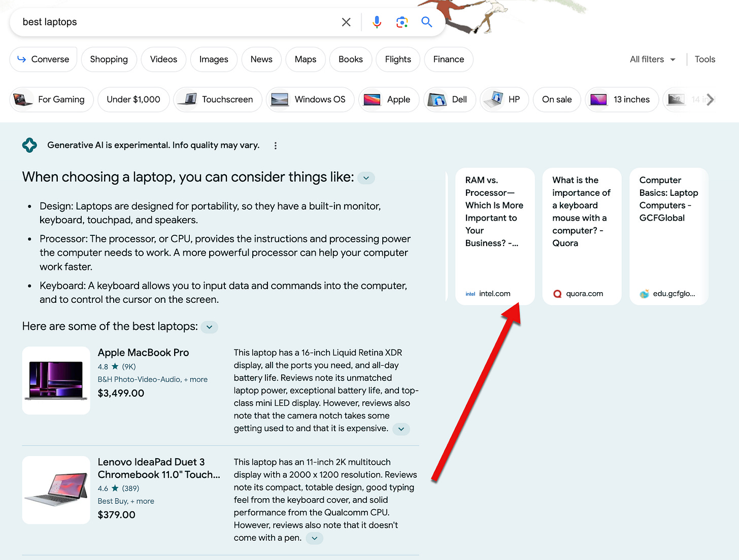The width and height of the screenshot is (739, 560).
Task: Click the Apple MacBook Pro product image
Action: click(56, 380)
